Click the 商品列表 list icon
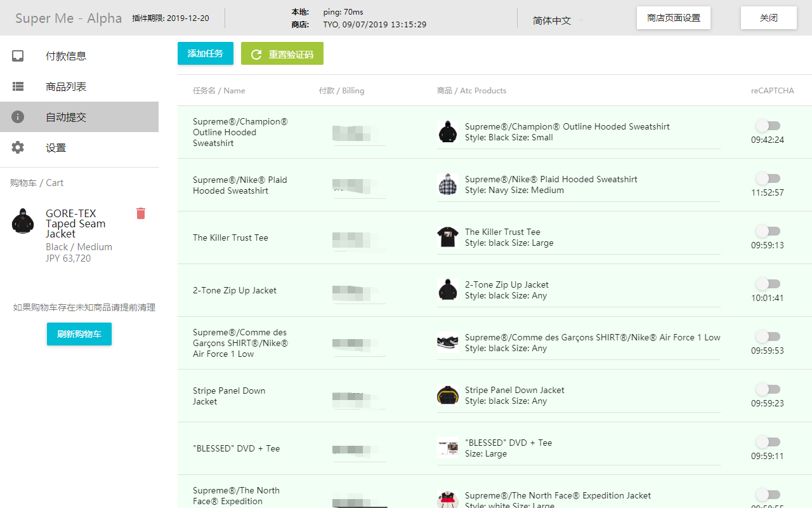 pyautogui.click(x=18, y=86)
